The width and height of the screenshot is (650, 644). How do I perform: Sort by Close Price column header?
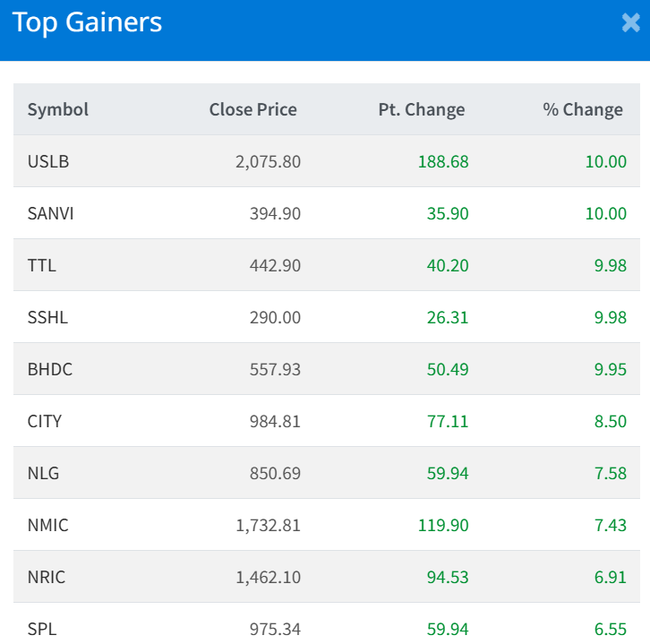252,110
